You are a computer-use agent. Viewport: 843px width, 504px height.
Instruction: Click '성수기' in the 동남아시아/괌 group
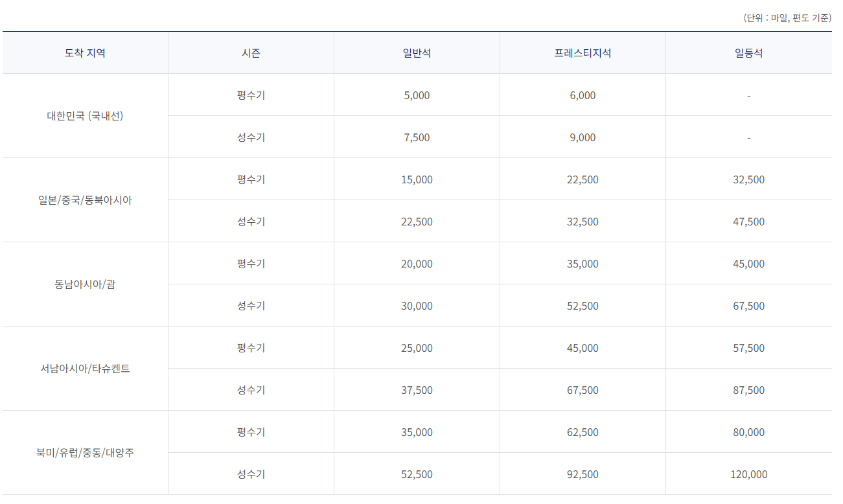tap(251, 306)
